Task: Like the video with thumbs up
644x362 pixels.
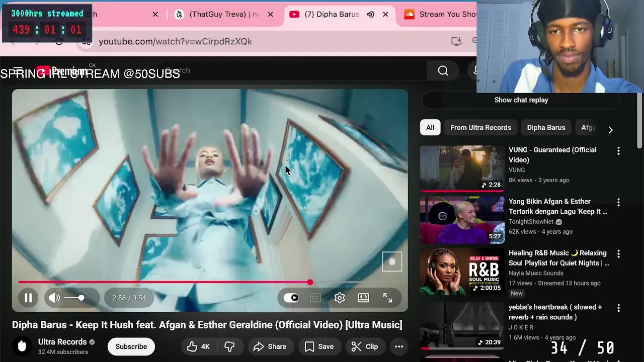Action: coord(198,346)
